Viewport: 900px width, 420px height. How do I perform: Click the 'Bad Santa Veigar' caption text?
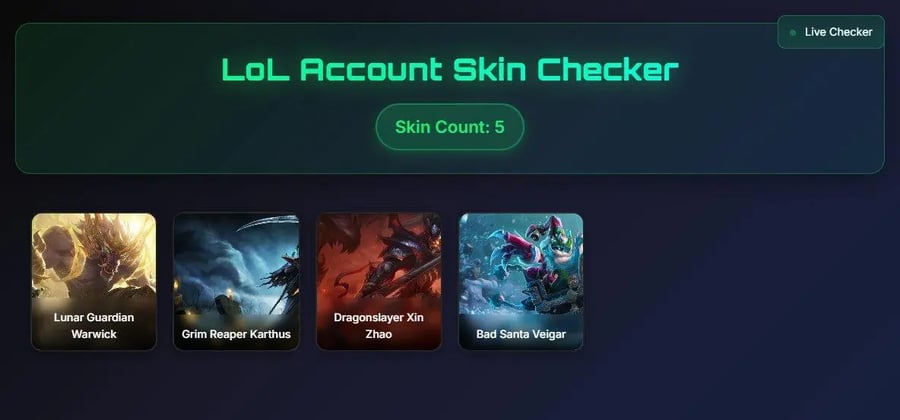point(521,334)
